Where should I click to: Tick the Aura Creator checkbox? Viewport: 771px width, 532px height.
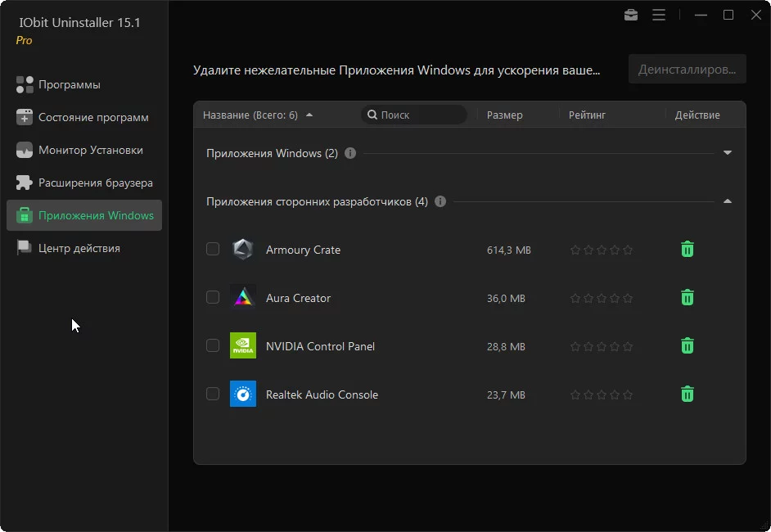click(213, 298)
